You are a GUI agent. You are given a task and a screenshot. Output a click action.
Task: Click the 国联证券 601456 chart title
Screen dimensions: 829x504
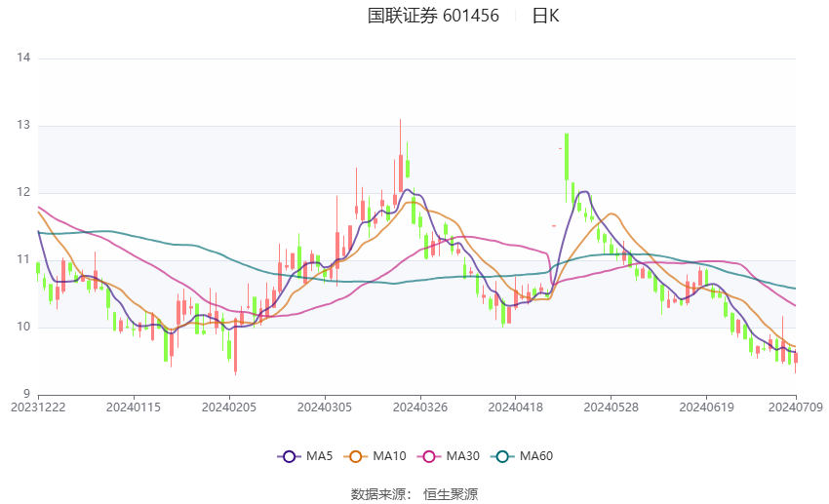click(x=433, y=16)
